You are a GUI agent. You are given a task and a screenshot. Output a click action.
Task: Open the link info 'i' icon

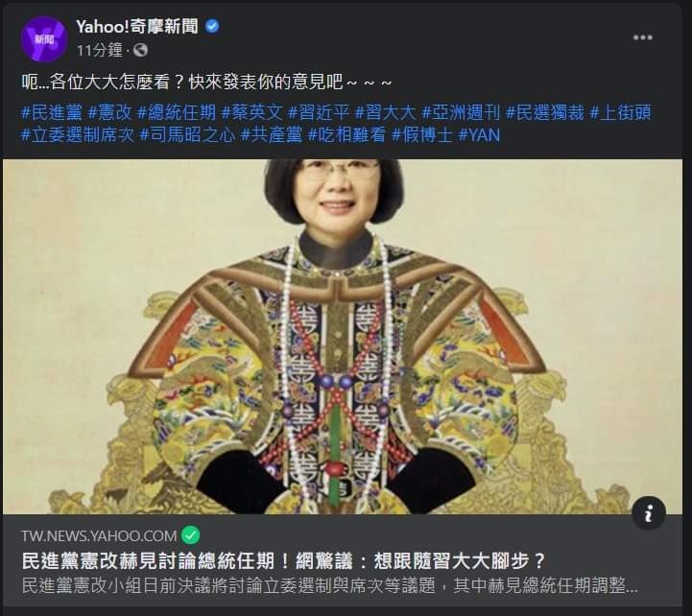tap(648, 513)
